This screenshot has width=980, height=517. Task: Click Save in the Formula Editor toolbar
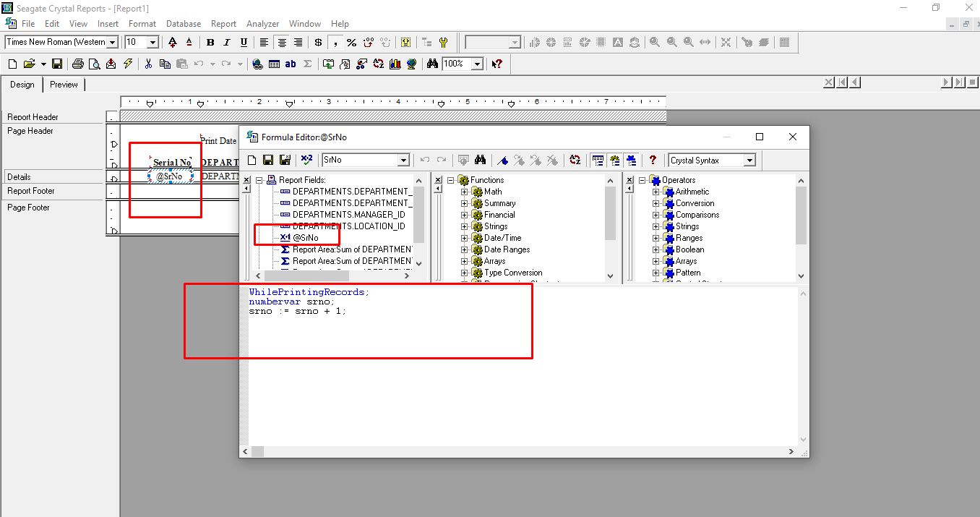click(267, 160)
